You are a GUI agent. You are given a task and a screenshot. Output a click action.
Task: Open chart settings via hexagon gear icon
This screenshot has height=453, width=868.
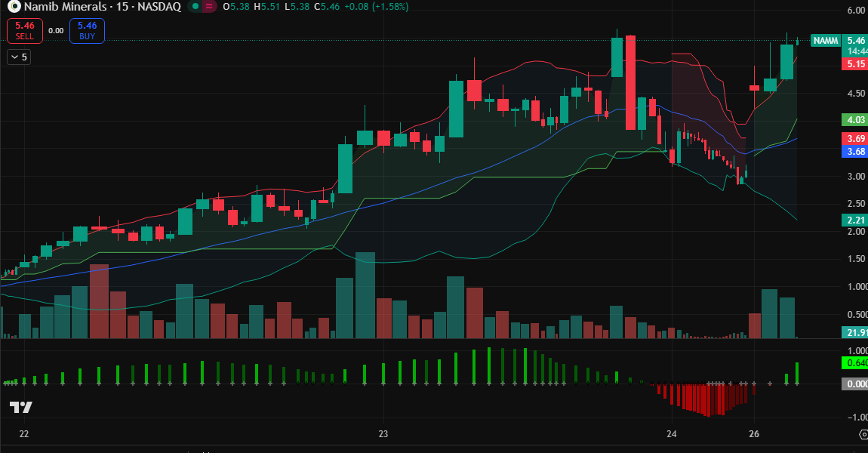point(863,433)
